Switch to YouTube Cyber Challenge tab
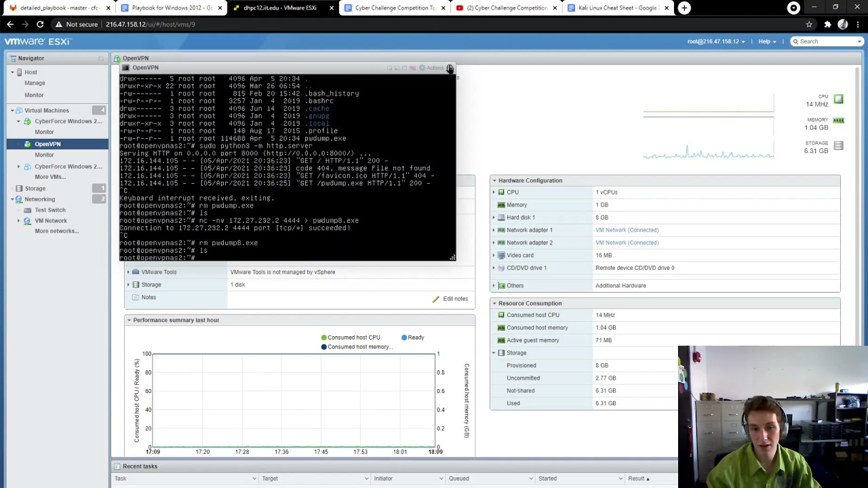Image resolution: width=868 pixels, height=488 pixels. 506,8
